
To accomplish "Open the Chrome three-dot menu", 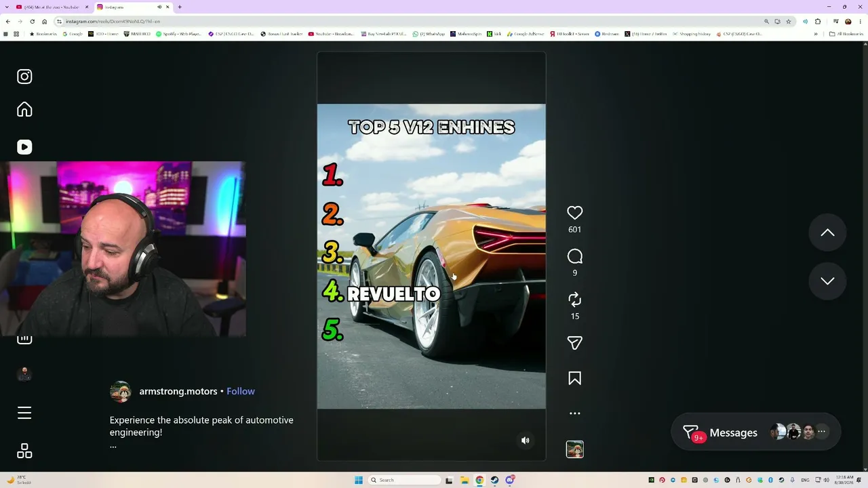I will tap(860, 22).
